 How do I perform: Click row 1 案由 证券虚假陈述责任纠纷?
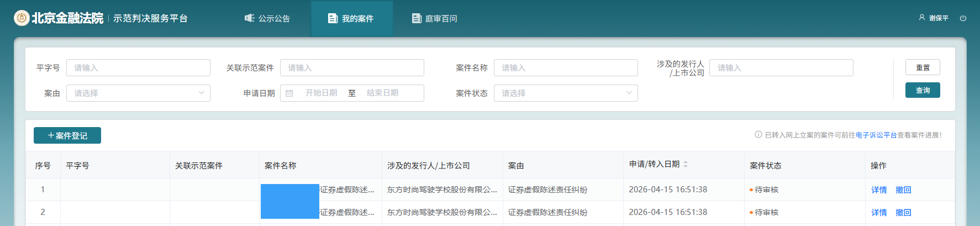pos(548,190)
